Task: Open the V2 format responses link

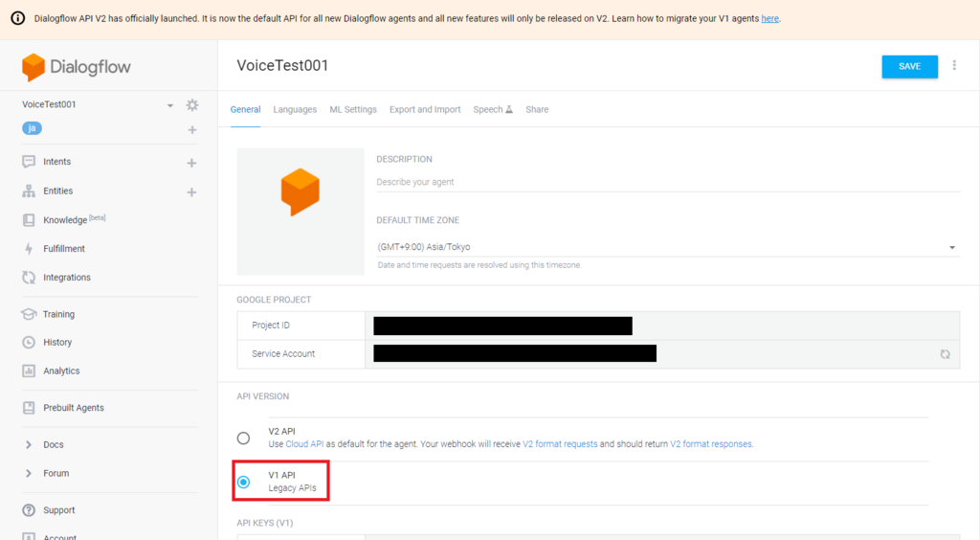Action: click(711, 444)
